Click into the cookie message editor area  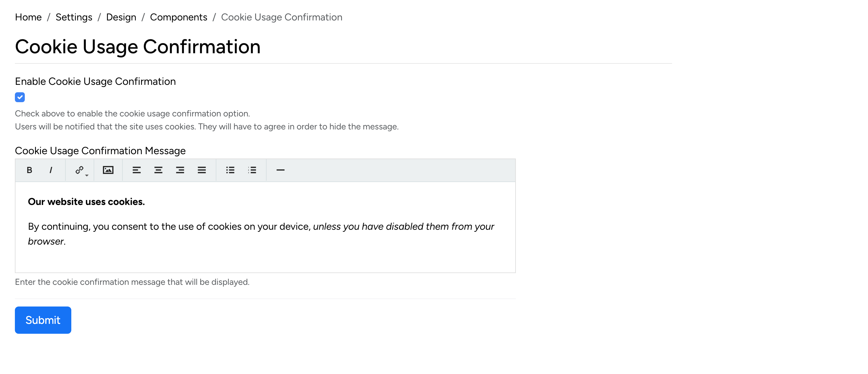pyautogui.click(x=265, y=227)
